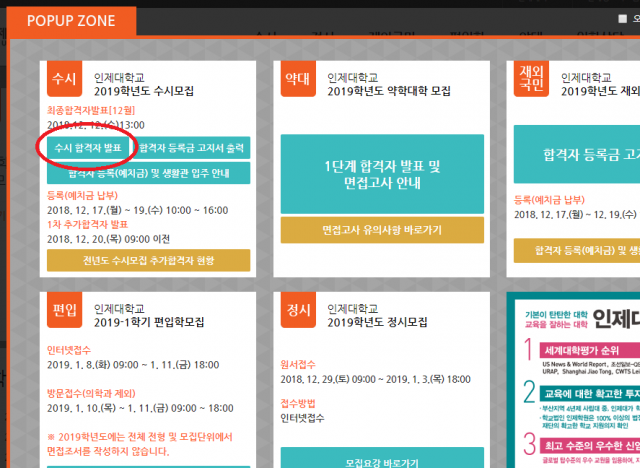
Task: Click the 면접조서 notice text in 편입 card
Action: tap(140, 444)
